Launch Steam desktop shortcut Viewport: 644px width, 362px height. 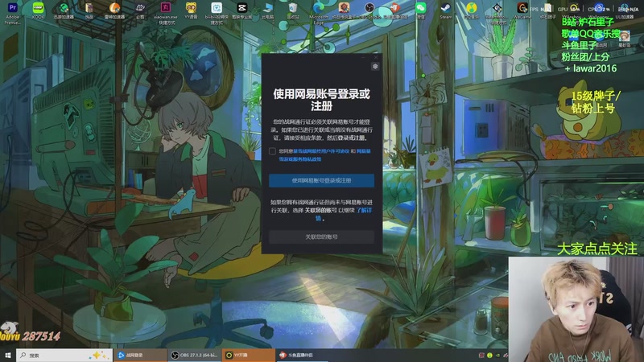446,10
